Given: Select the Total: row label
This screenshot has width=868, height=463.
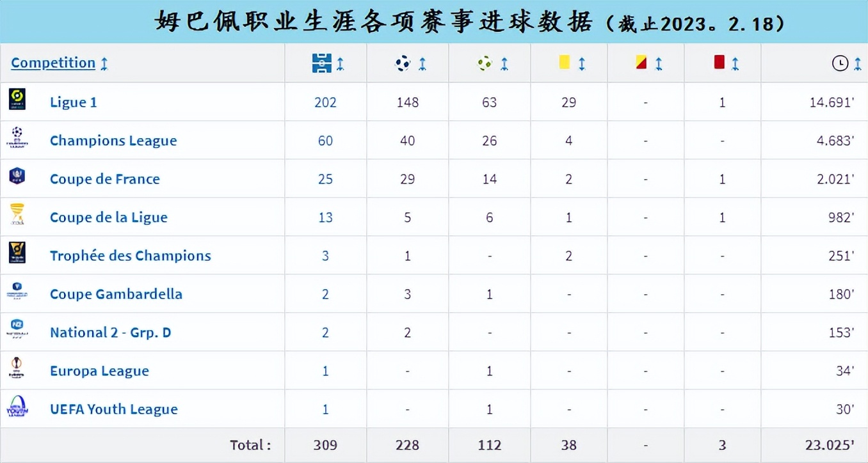Looking at the screenshot, I should (250, 445).
